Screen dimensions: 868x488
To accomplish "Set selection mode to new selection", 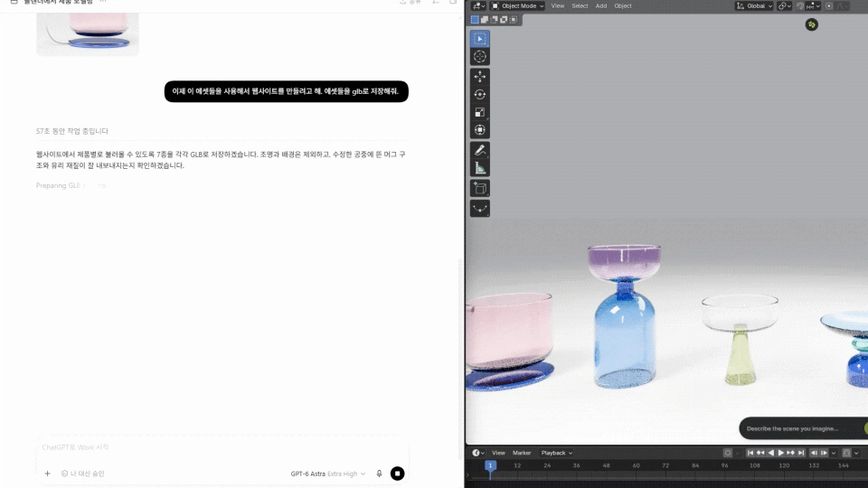I will [x=475, y=19].
